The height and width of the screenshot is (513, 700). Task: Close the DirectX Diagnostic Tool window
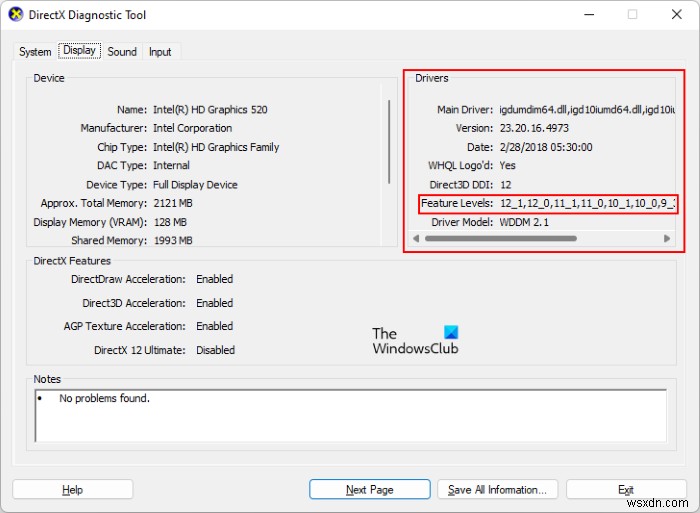(677, 14)
